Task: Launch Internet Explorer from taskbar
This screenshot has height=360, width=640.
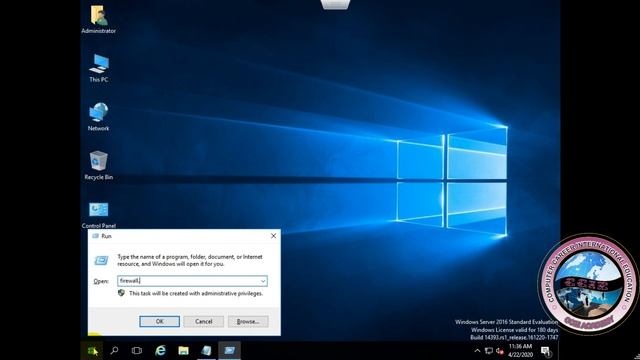Action: [160, 350]
